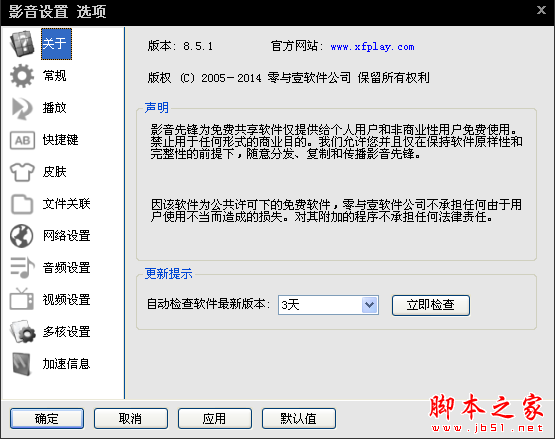This screenshot has height=439, width=555.
Task: Open the 多核设置 page
Action: click(67, 332)
